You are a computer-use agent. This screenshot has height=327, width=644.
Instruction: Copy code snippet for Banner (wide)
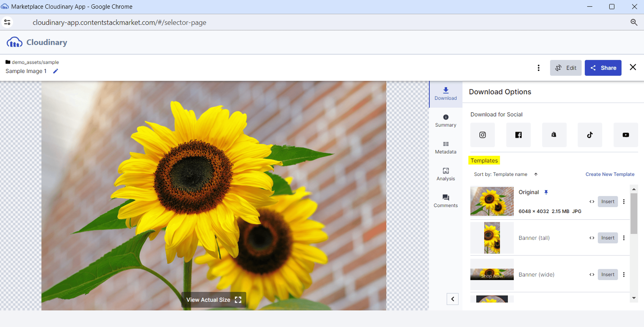592,275
